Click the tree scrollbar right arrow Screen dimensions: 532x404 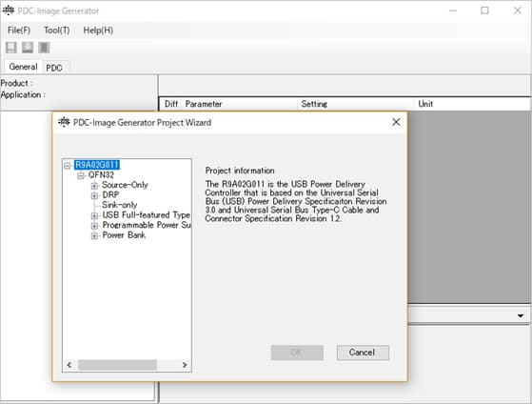pos(185,365)
